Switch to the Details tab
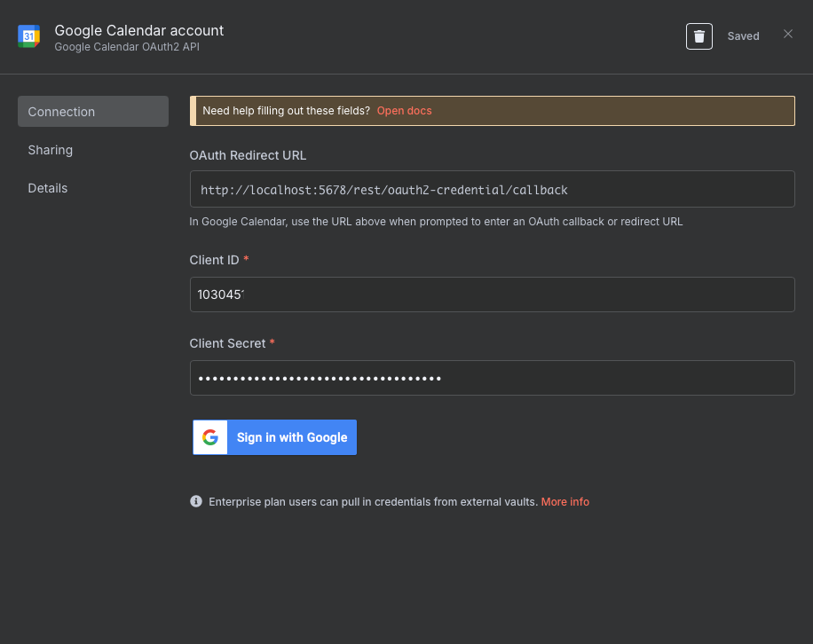This screenshot has height=644, width=813. pyautogui.click(x=48, y=188)
